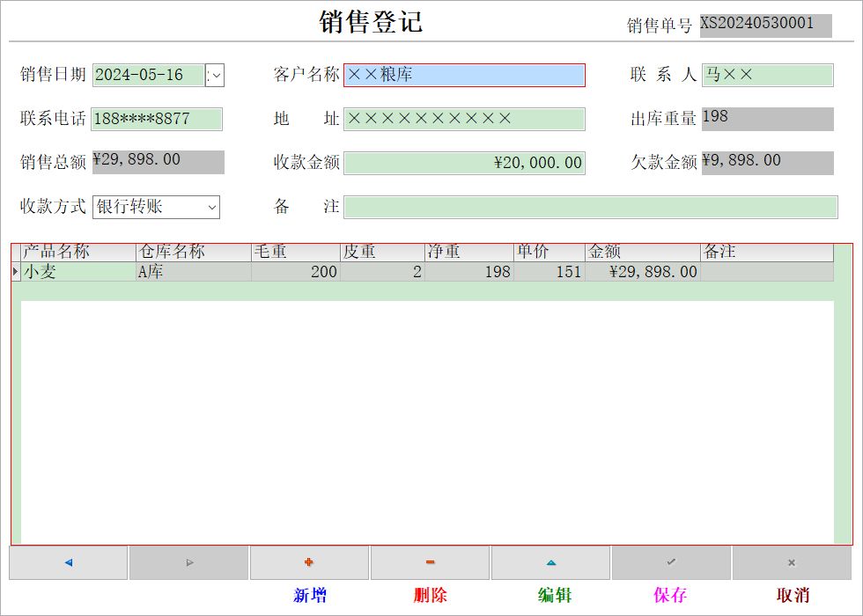The width and height of the screenshot is (863, 616).
Task: Click the 欠款金额 value ¥9,898.00
Action: click(768, 164)
